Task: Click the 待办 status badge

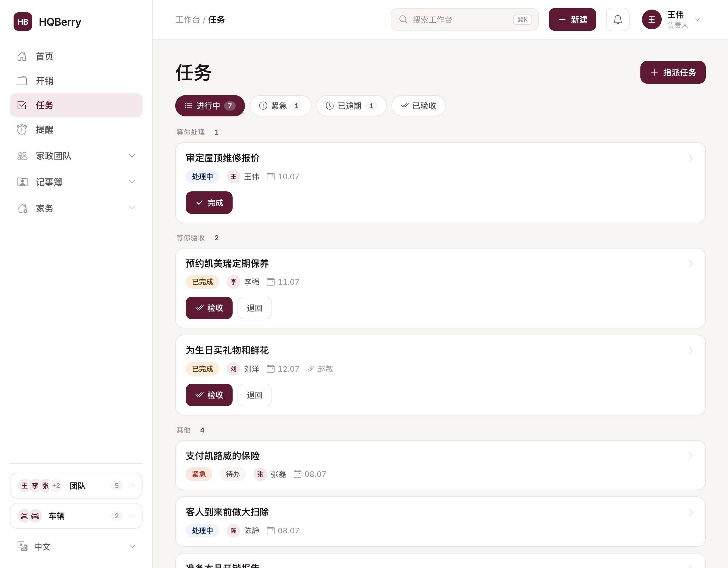Action: pyautogui.click(x=233, y=474)
